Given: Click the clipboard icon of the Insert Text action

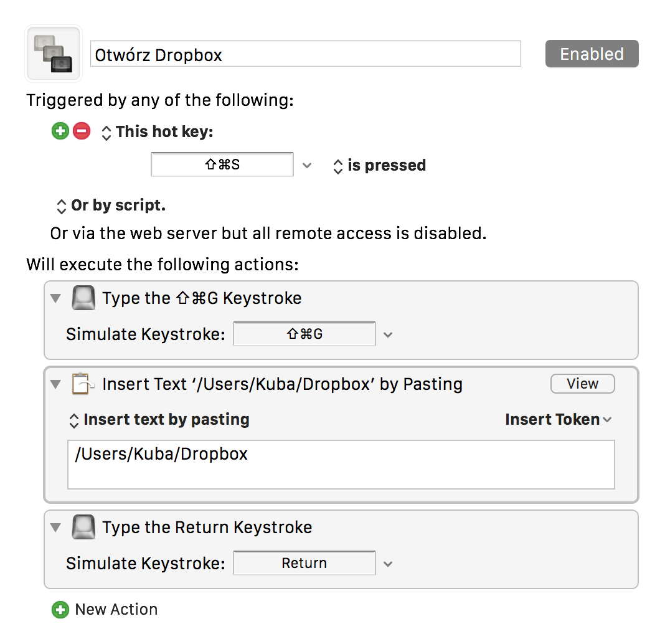Looking at the screenshot, I should point(83,384).
